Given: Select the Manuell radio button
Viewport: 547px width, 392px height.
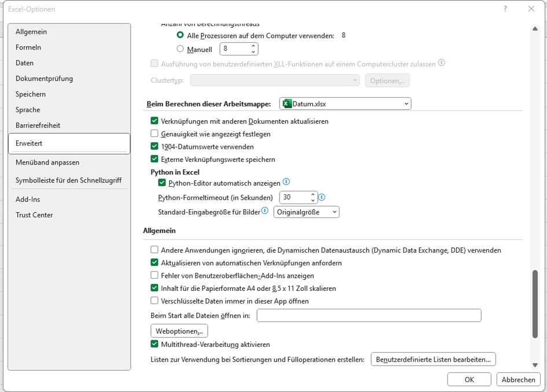Looking at the screenshot, I should click(181, 50).
